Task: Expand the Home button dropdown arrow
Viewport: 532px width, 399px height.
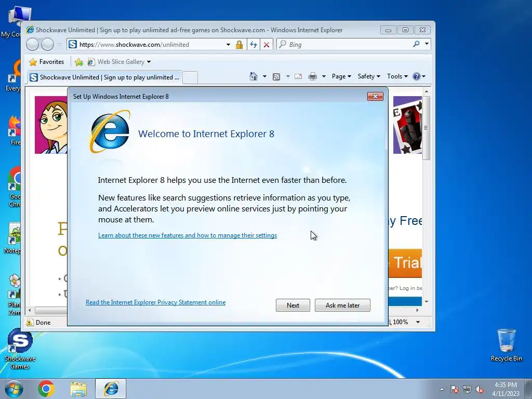Action: pyautogui.click(x=264, y=76)
